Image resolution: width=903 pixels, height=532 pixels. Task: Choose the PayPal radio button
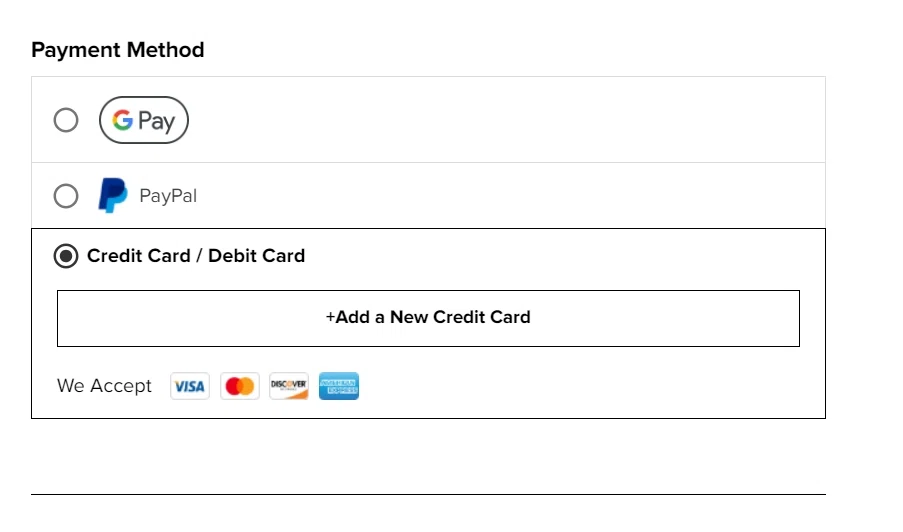66,196
